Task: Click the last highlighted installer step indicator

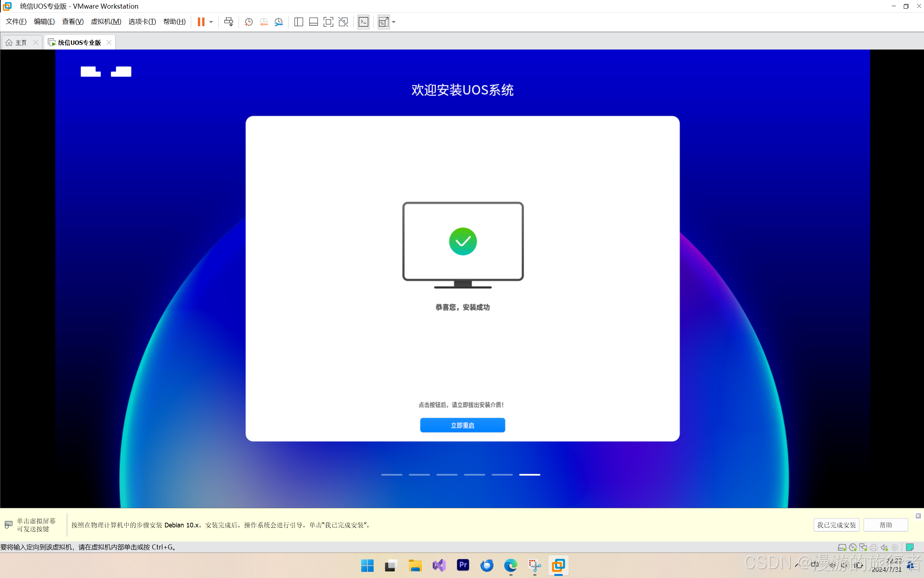Action: tap(530, 474)
